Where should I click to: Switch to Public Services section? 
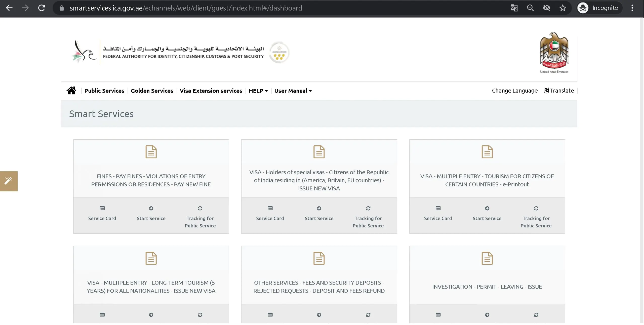pyautogui.click(x=104, y=91)
